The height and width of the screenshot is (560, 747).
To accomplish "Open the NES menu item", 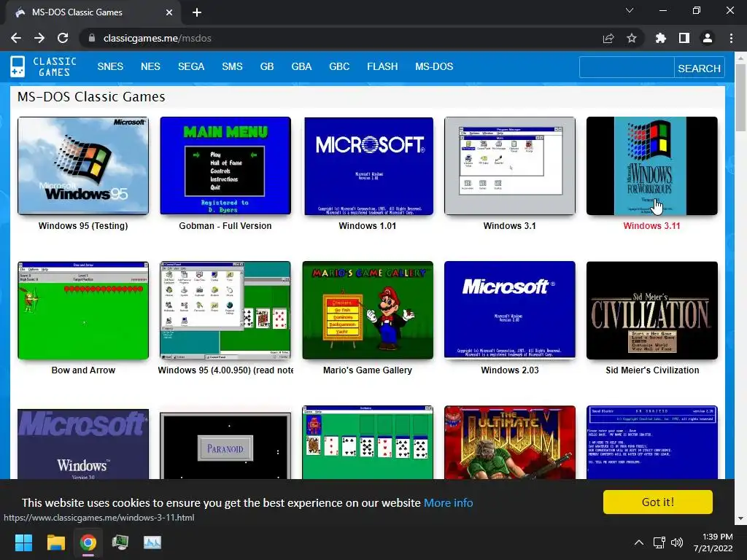I will click(150, 66).
